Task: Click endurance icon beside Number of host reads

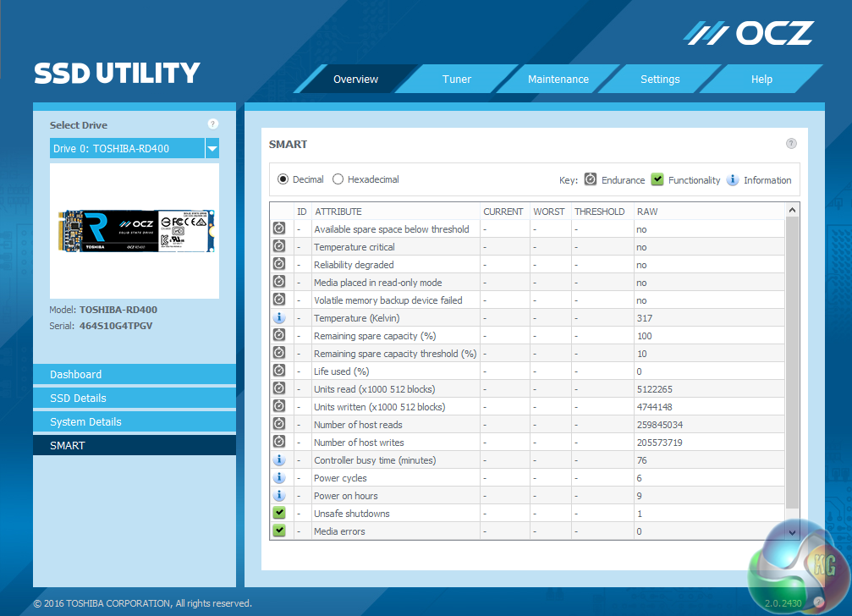Action: coord(279,424)
